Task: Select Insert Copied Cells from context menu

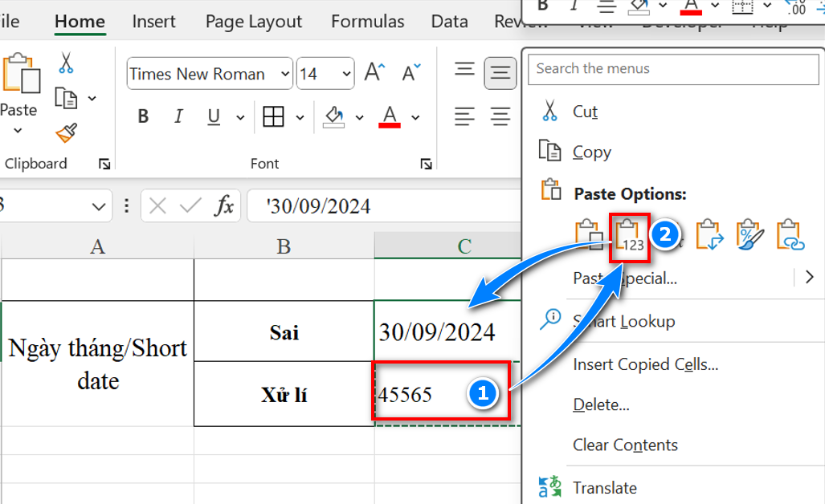Action: [x=645, y=364]
